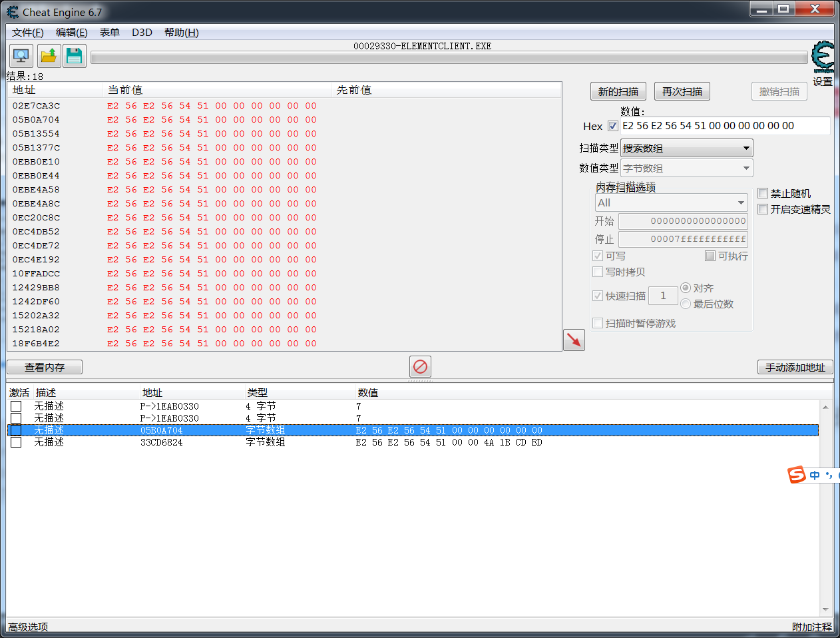Select result row 0EBB0E10
Screen dimensions: 840x638
pyautogui.click(x=284, y=162)
